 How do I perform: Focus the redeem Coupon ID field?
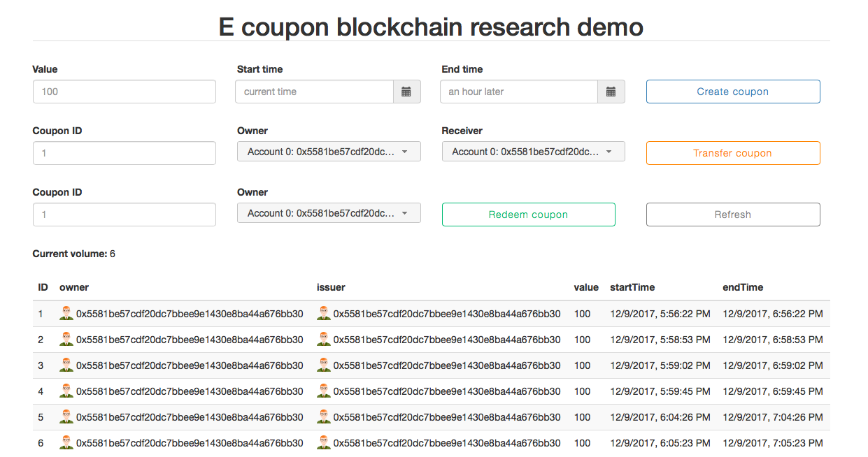coord(124,215)
